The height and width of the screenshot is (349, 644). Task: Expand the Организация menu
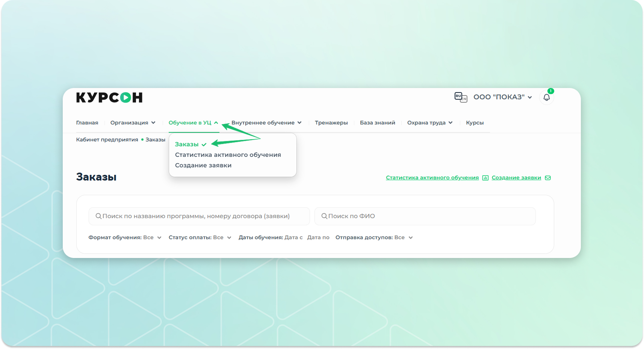[x=133, y=123]
